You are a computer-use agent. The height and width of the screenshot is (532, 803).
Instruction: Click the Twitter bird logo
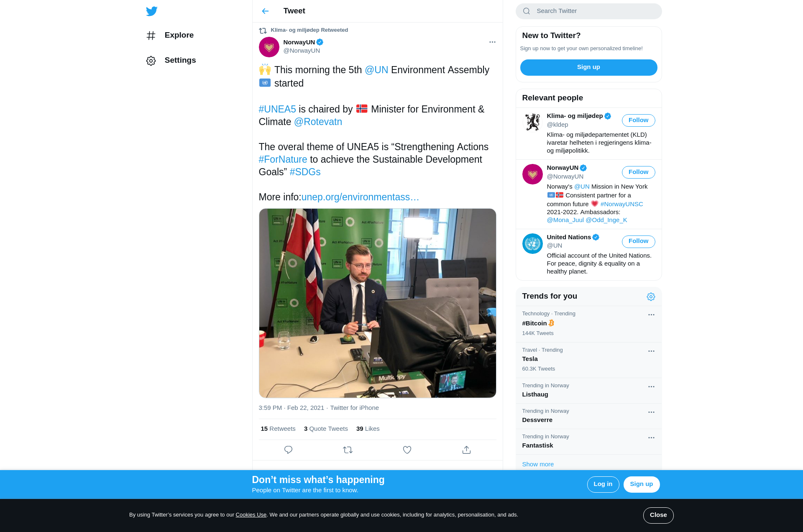point(152,11)
